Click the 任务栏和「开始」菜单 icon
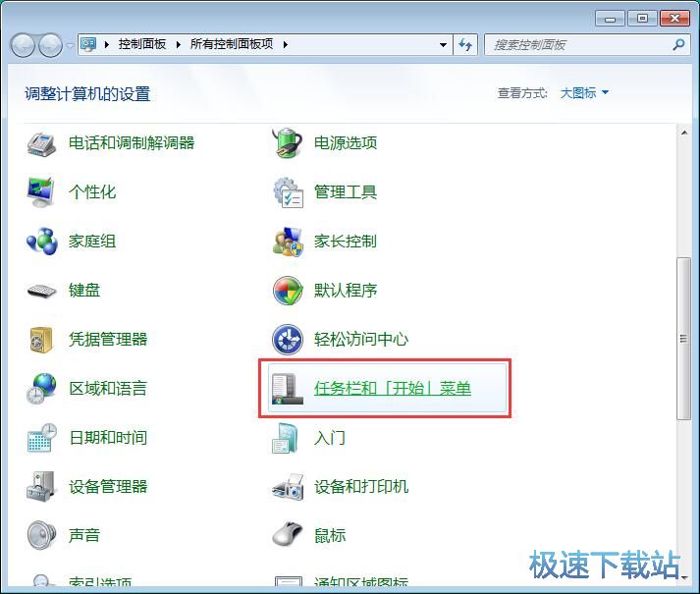700x594 pixels. (288, 389)
